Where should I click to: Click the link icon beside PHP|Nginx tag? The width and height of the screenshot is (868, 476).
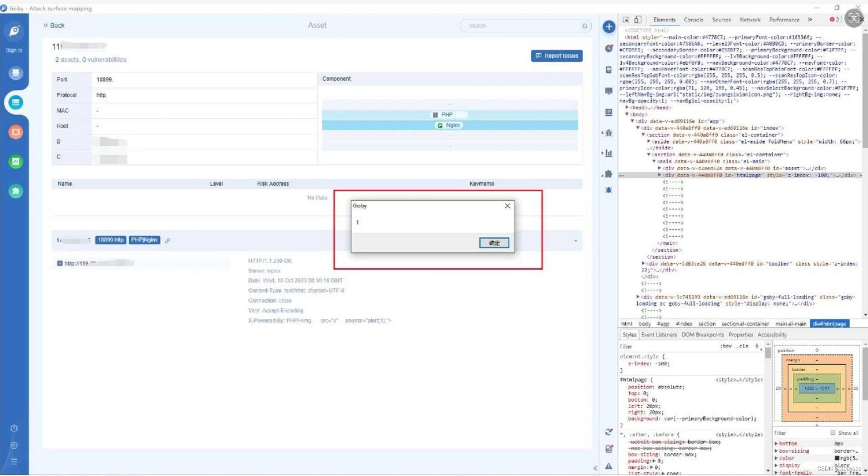point(168,241)
